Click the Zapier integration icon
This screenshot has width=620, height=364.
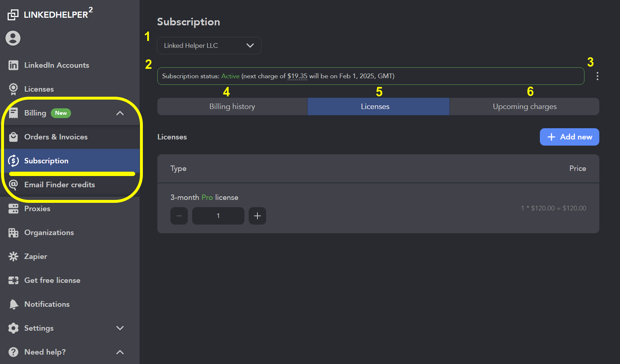13,256
